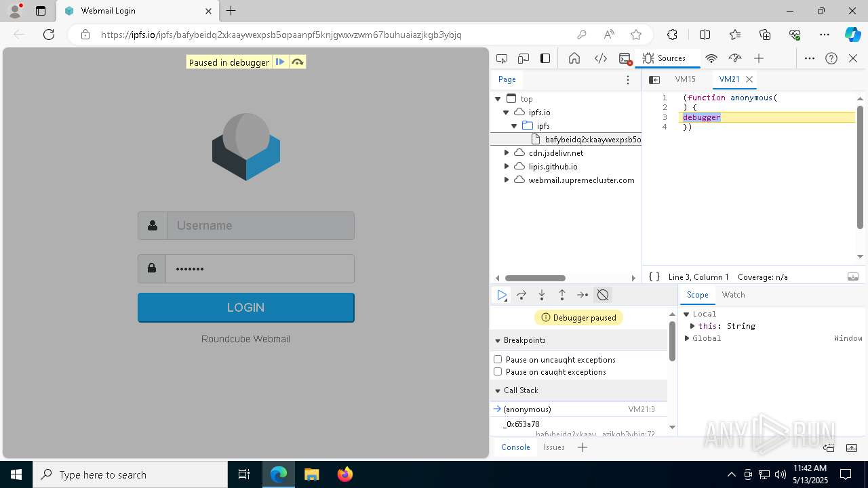Collapse the top frame tree node
Viewport: 868px width, 488px height.
click(498, 99)
